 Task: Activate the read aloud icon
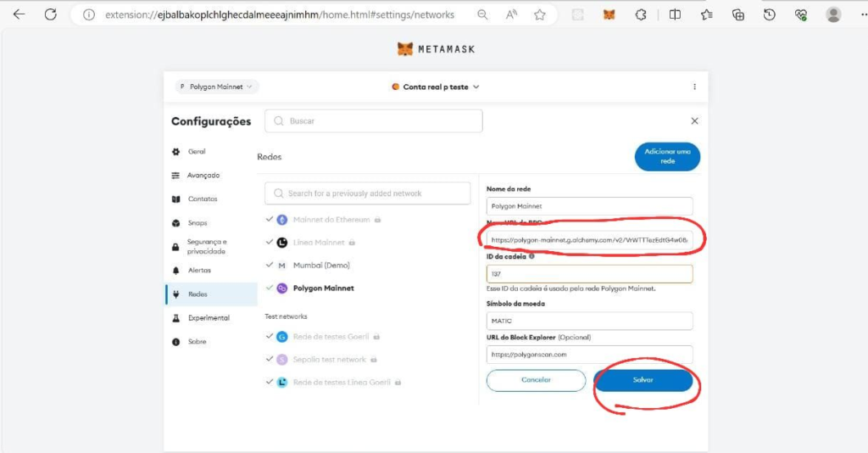(x=511, y=15)
